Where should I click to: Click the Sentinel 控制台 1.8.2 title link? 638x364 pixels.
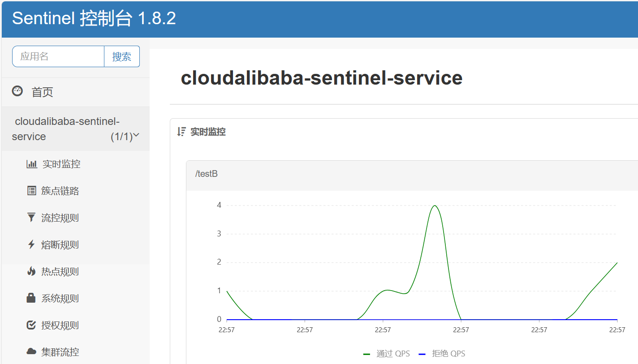coord(94,18)
